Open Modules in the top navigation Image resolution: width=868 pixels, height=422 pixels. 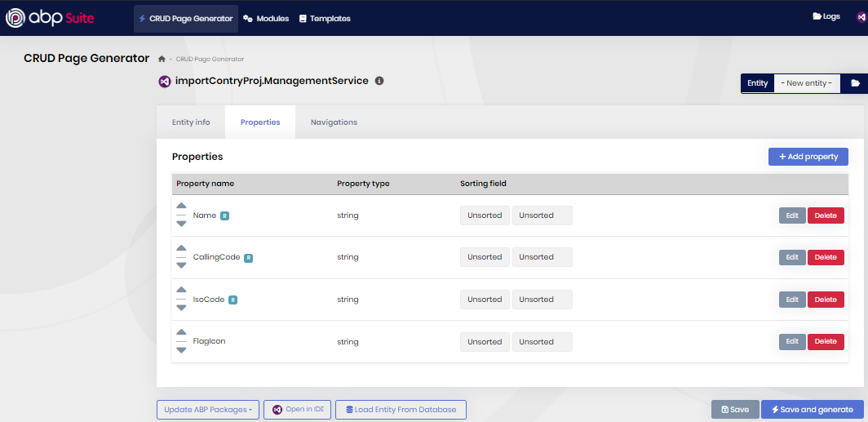pyautogui.click(x=267, y=18)
